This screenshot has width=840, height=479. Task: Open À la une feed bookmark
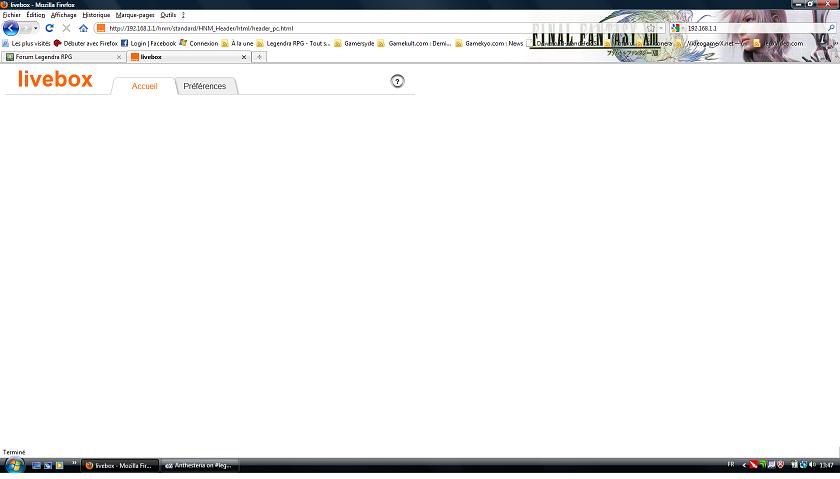(x=237, y=43)
